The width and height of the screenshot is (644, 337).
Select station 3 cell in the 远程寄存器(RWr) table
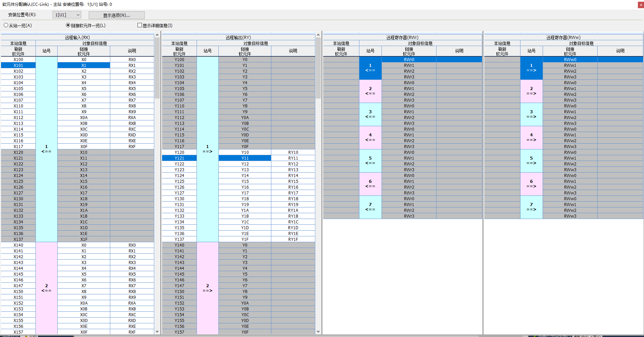point(370,114)
